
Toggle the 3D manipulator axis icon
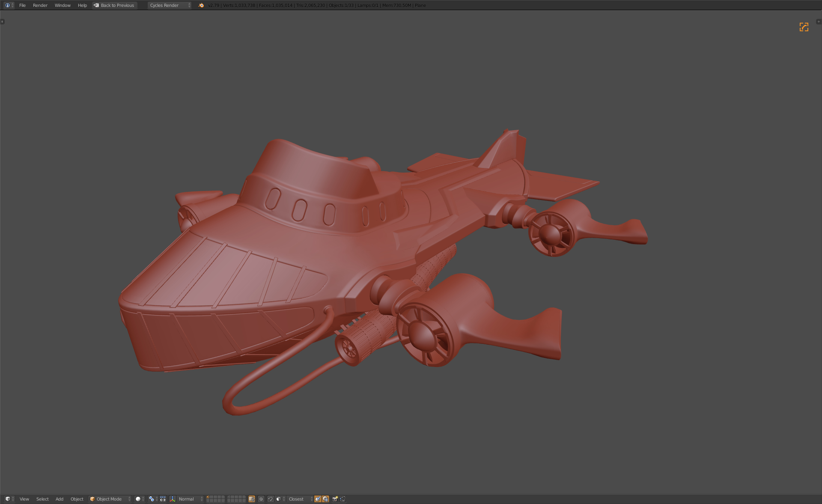point(173,499)
